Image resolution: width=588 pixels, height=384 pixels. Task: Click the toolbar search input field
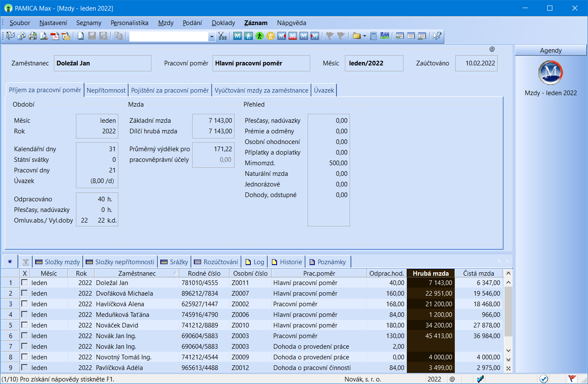[169, 37]
